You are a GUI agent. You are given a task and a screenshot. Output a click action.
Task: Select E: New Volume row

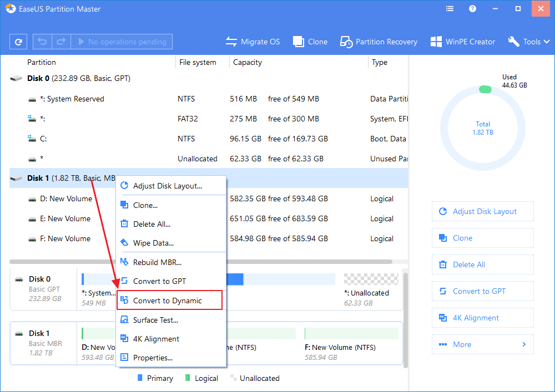pos(209,219)
